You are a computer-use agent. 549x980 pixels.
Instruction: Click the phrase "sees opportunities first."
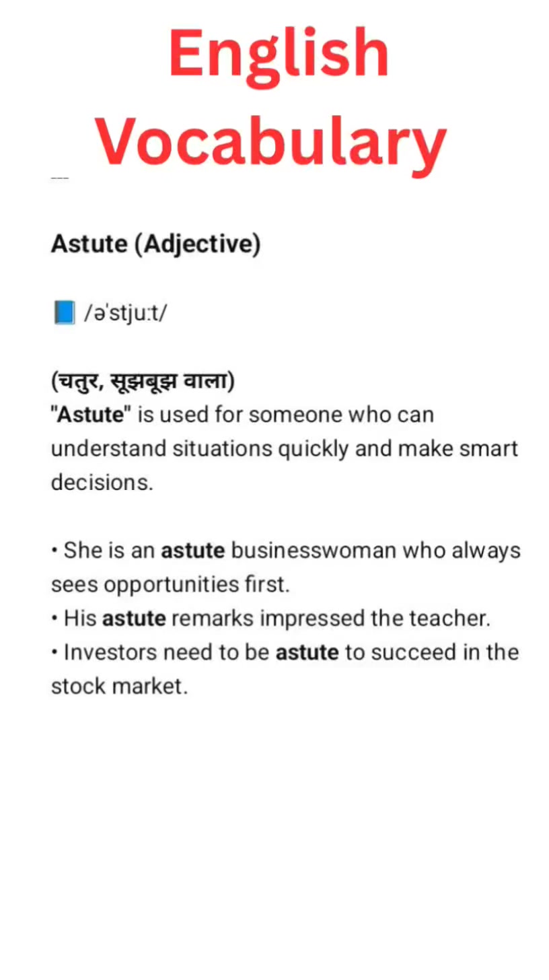pyautogui.click(x=170, y=585)
